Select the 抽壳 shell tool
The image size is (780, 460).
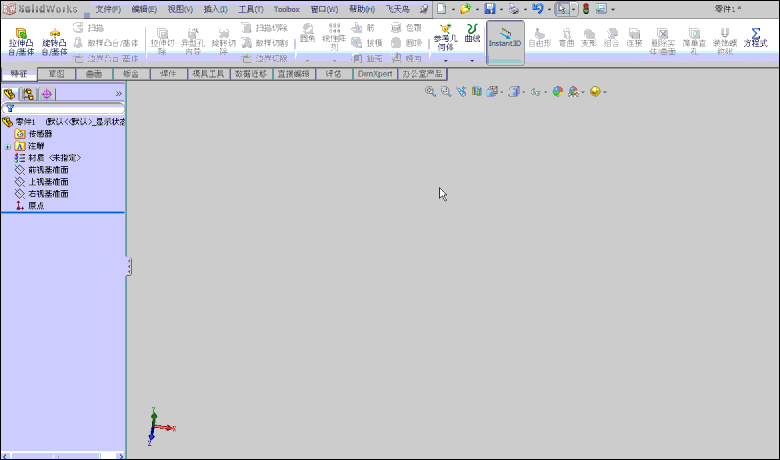click(367, 59)
